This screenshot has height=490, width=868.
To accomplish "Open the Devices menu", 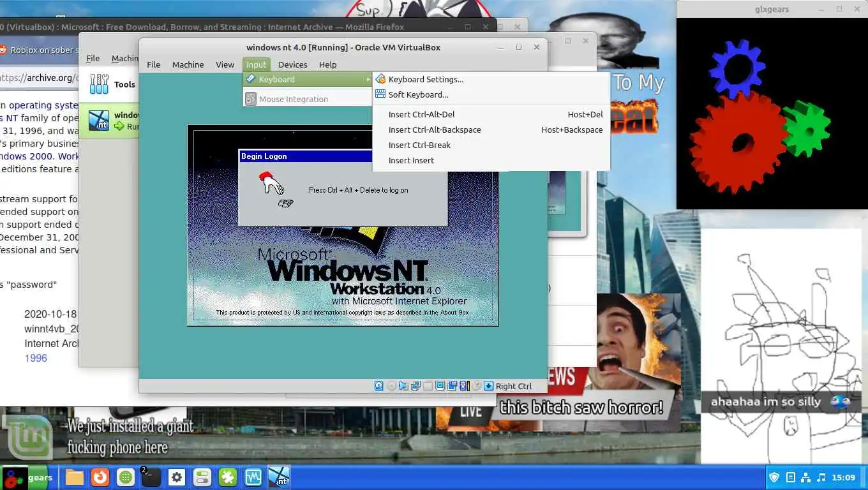I will pyautogui.click(x=293, y=64).
